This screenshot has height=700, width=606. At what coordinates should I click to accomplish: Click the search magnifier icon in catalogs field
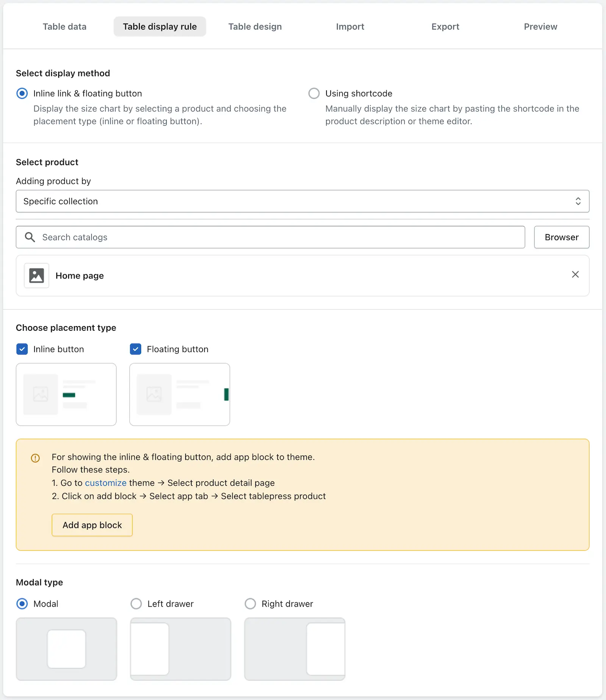click(30, 237)
